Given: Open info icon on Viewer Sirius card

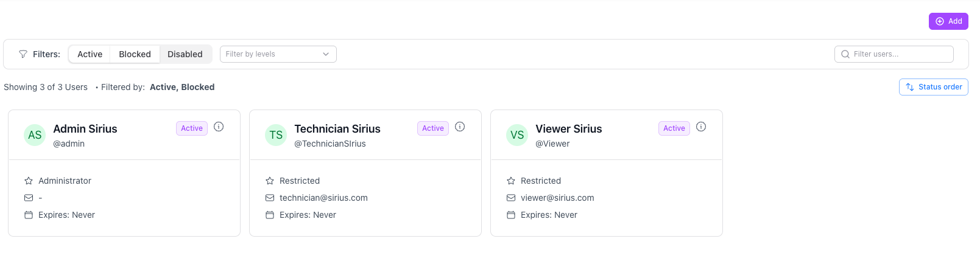Looking at the screenshot, I should (x=701, y=127).
